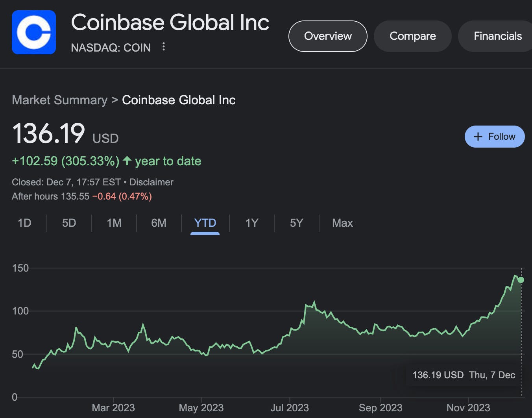Select the 6M time period
Screen dimensions: 532x418
159,223
